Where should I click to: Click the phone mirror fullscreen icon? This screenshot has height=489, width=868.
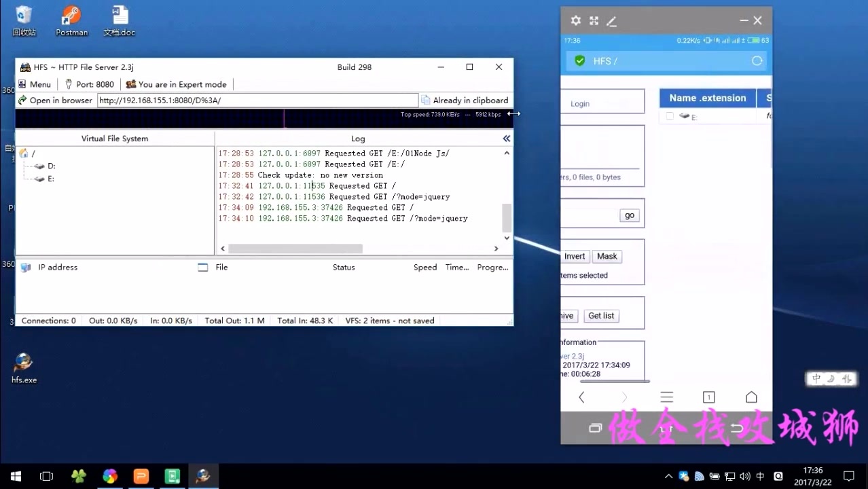point(594,21)
